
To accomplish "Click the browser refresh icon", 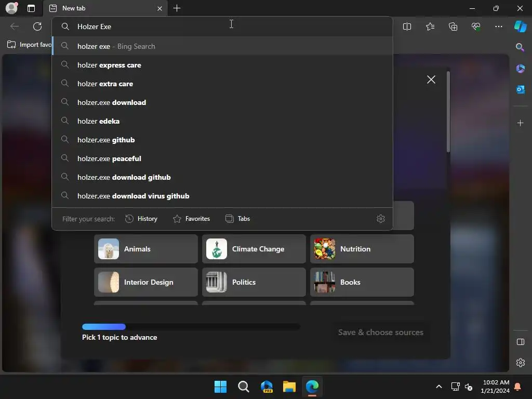I will (x=37, y=26).
